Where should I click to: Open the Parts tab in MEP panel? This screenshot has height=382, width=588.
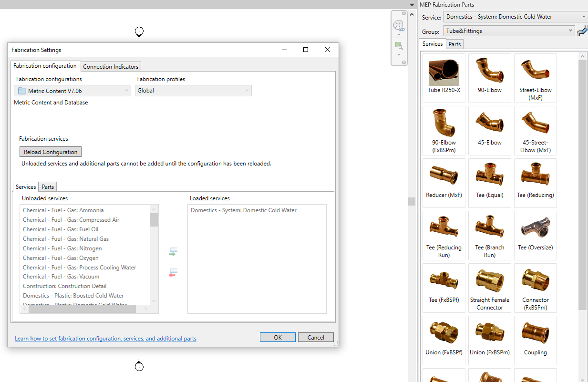[x=454, y=44]
